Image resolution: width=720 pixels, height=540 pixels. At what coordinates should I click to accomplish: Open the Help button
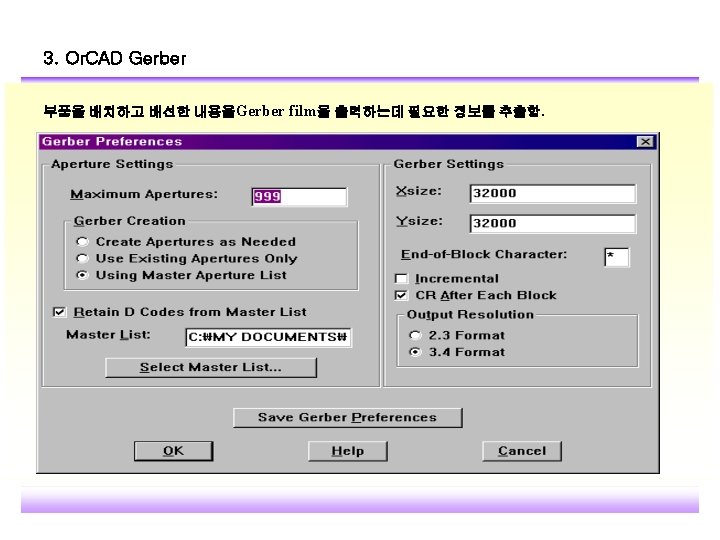[348, 451]
